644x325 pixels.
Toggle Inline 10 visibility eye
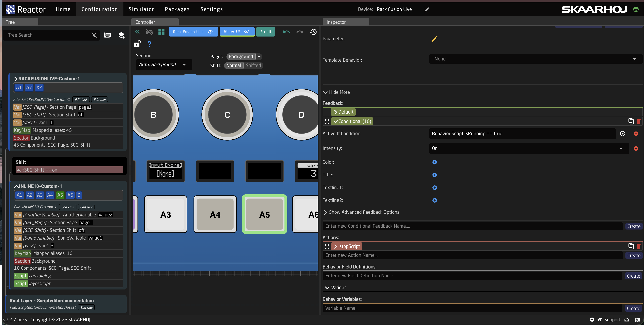point(247,31)
